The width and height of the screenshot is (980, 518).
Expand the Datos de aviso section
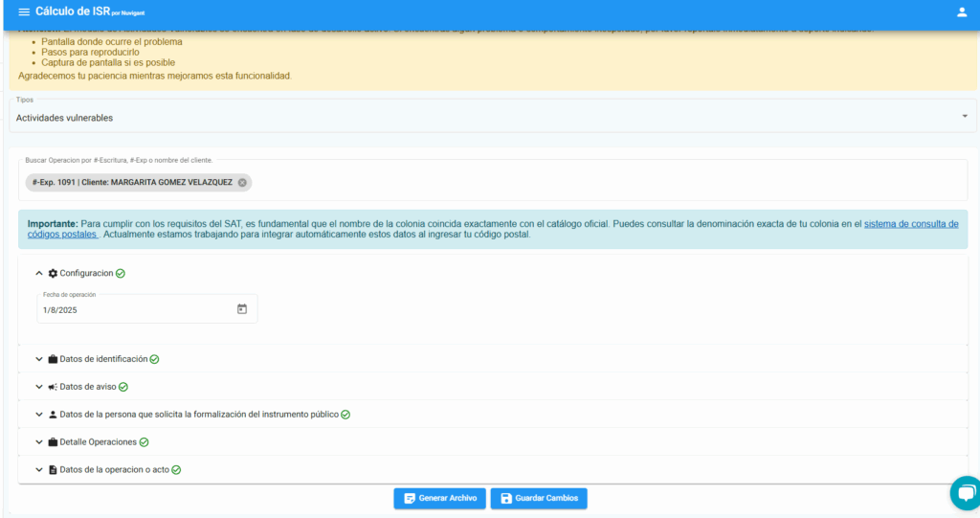[93, 387]
